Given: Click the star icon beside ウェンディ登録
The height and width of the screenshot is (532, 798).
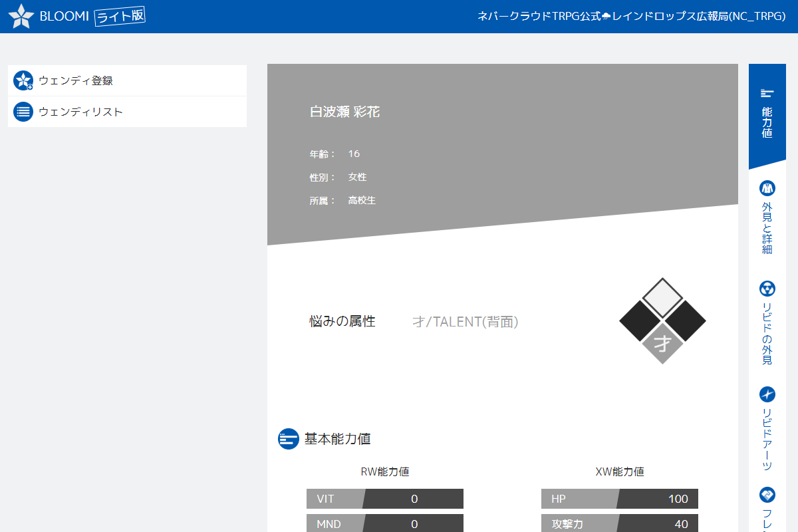Looking at the screenshot, I should [x=23, y=80].
